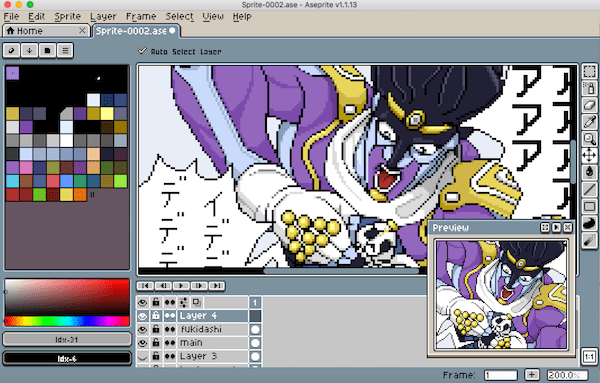Open the 200.0% zoom field
This screenshot has width=600, height=383.
tap(567, 375)
